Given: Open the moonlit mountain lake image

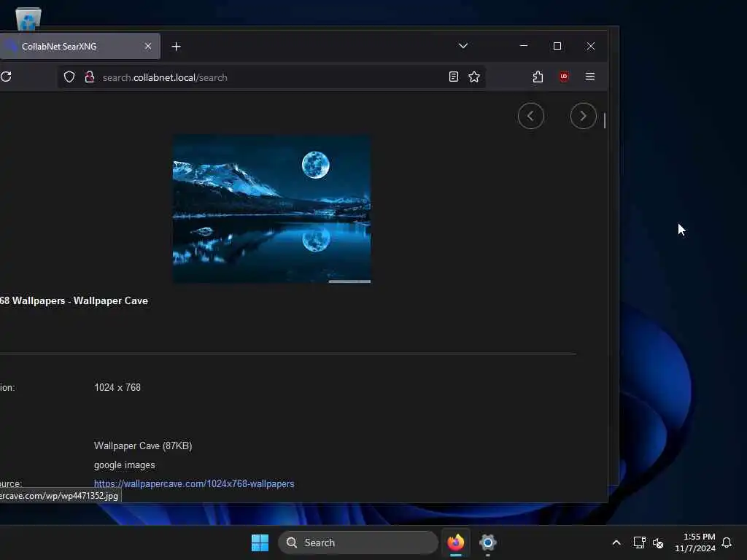Looking at the screenshot, I should [271, 209].
